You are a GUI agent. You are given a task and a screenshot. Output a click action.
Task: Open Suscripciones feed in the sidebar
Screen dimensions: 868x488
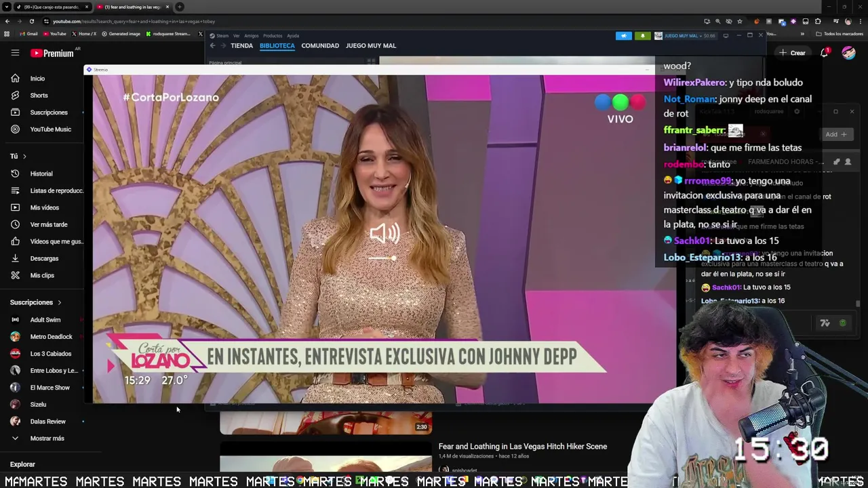tap(49, 113)
